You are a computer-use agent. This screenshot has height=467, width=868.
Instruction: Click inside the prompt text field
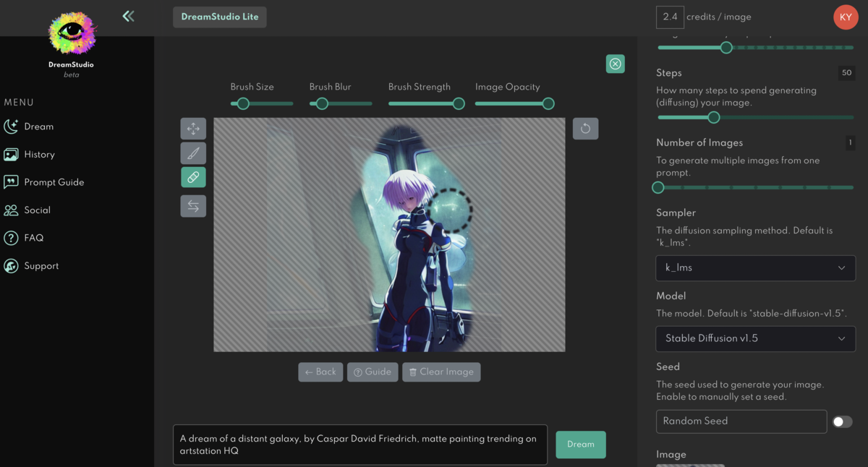tap(359, 445)
